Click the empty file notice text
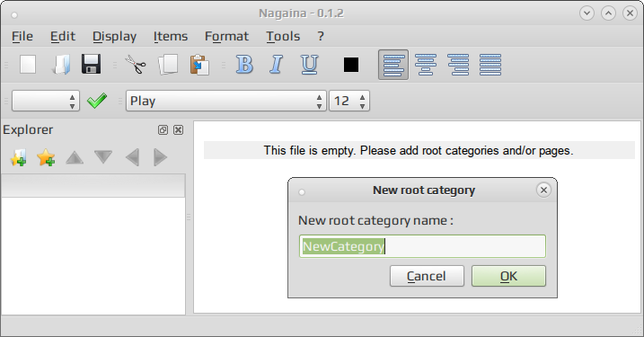644x337 pixels. (419, 150)
